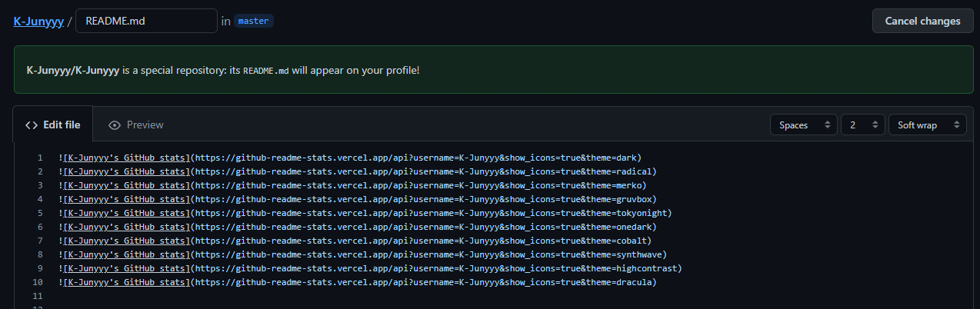Click line number 11 in the gutter
Image resolution: width=980 pixels, height=309 pixels.
click(38, 296)
